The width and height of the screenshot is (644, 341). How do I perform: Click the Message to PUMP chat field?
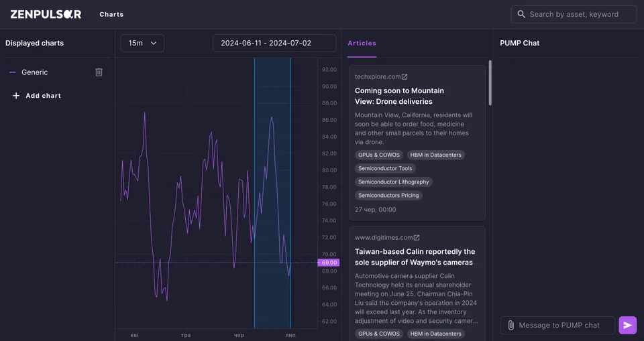[557, 326]
